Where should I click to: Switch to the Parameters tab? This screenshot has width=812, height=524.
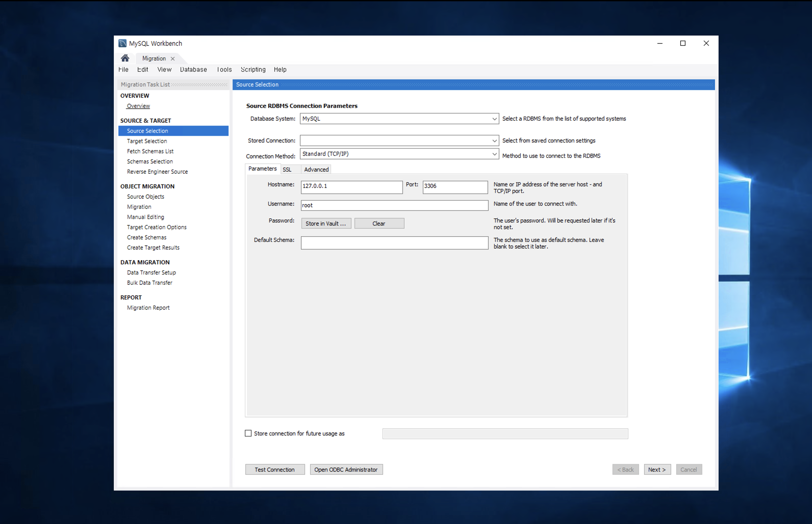click(262, 169)
